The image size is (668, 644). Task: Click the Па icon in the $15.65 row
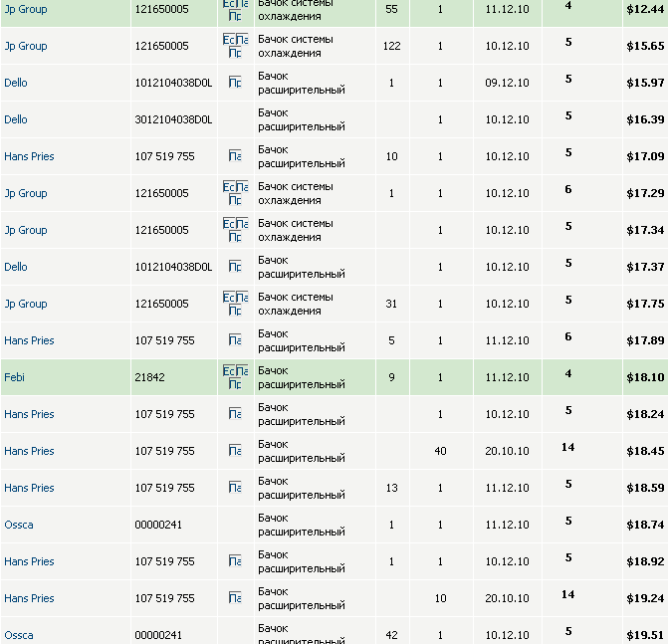pos(242,40)
